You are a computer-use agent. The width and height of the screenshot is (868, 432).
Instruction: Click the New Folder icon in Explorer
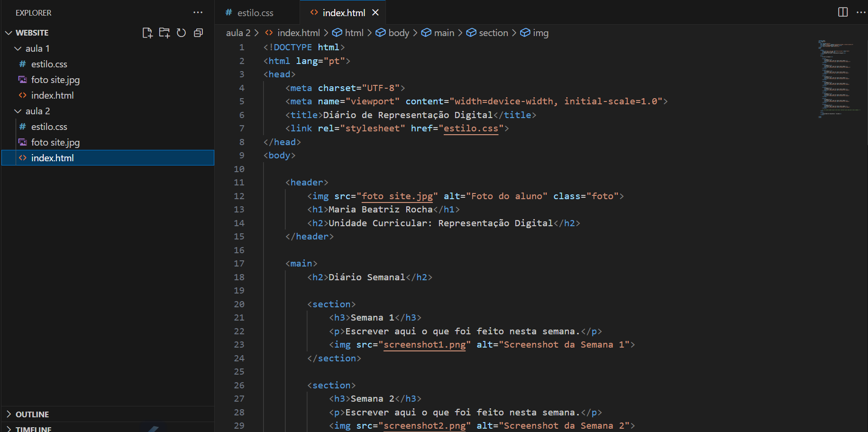pyautogui.click(x=164, y=33)
